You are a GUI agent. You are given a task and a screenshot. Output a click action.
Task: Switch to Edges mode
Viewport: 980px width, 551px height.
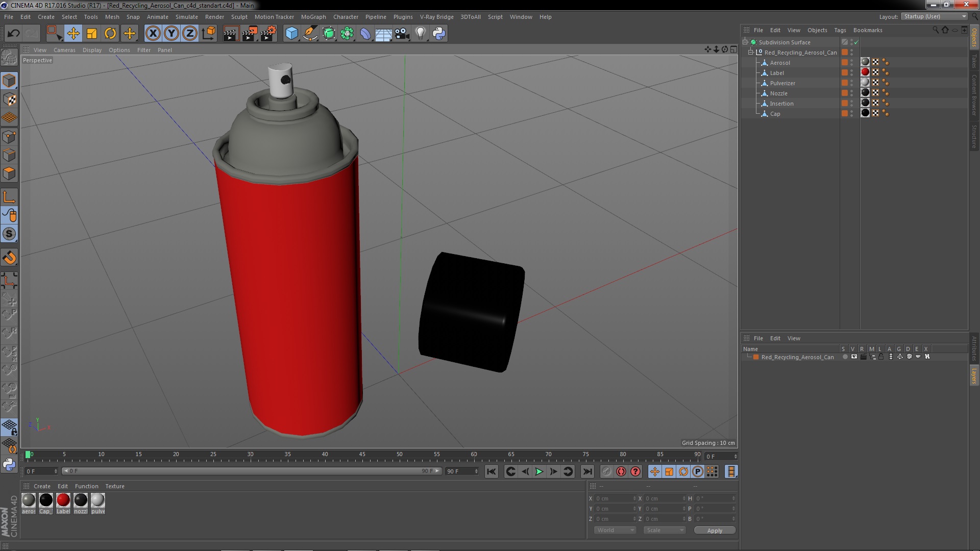click(x=9, y=155)
